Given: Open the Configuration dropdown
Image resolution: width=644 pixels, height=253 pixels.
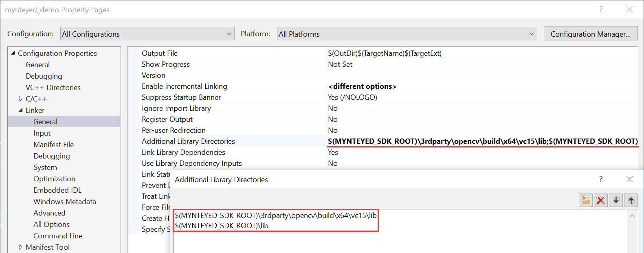Looking at the screenshot, I should click(x=147, y=34).
